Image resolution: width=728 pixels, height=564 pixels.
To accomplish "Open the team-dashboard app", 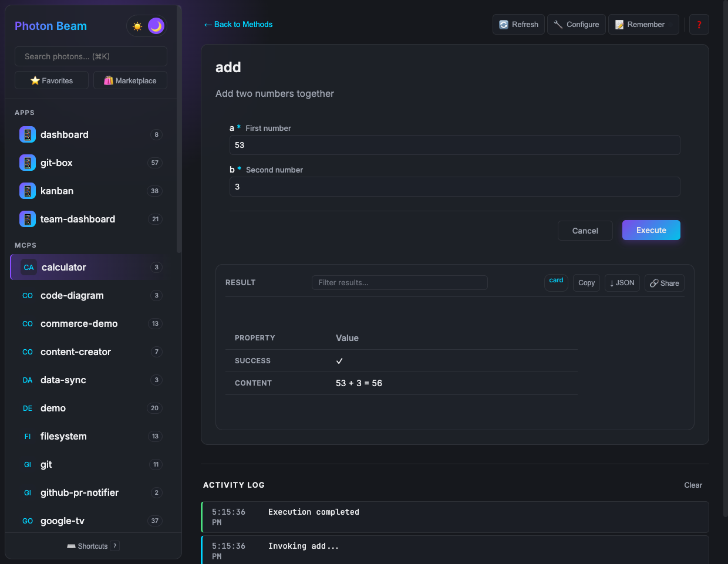I will point(91,219).
